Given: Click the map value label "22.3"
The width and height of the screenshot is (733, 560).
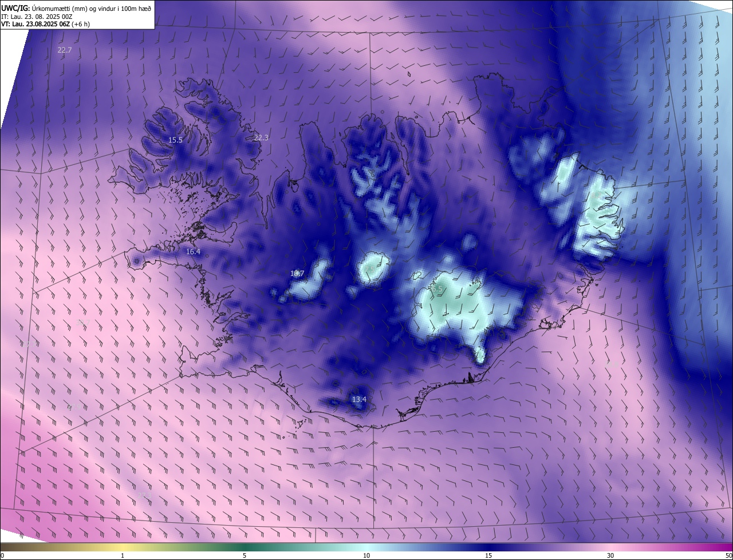Looking at the screenshot, I should (x=261, y=137).
